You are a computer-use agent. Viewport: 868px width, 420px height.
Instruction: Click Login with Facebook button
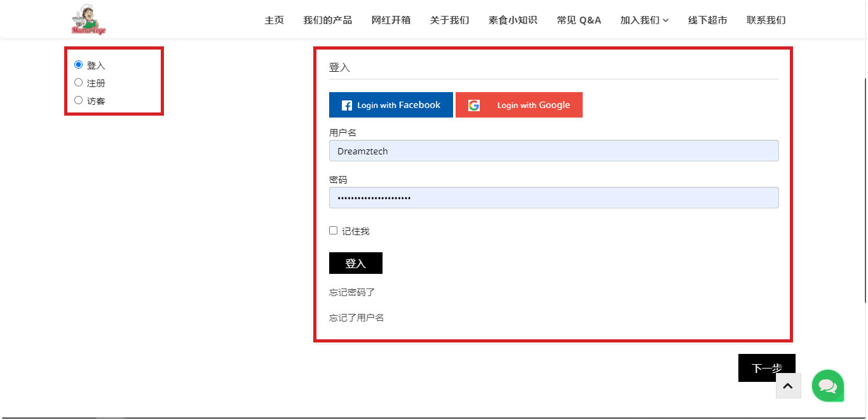[391, 105]
